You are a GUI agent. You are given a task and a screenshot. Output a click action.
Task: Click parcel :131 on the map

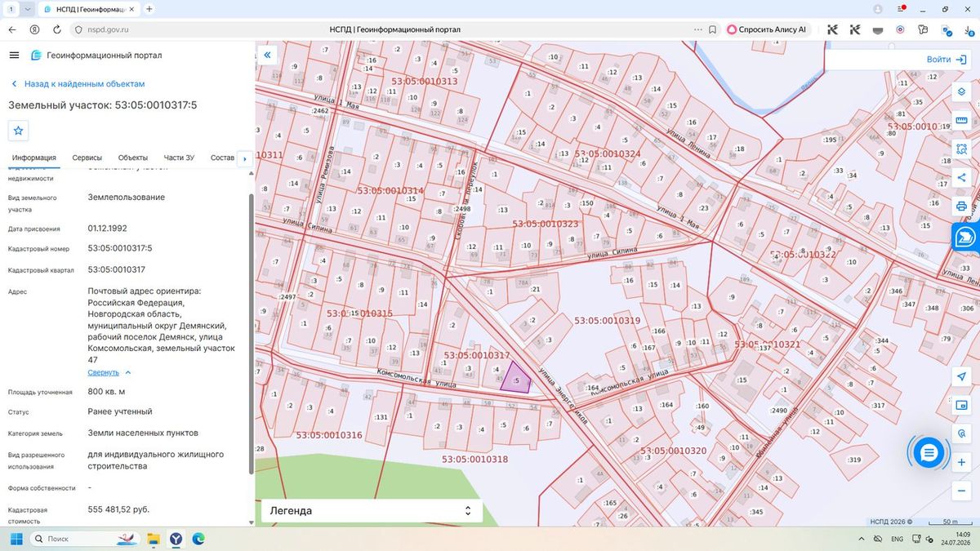pyautogui.click(x=381, y=417)
